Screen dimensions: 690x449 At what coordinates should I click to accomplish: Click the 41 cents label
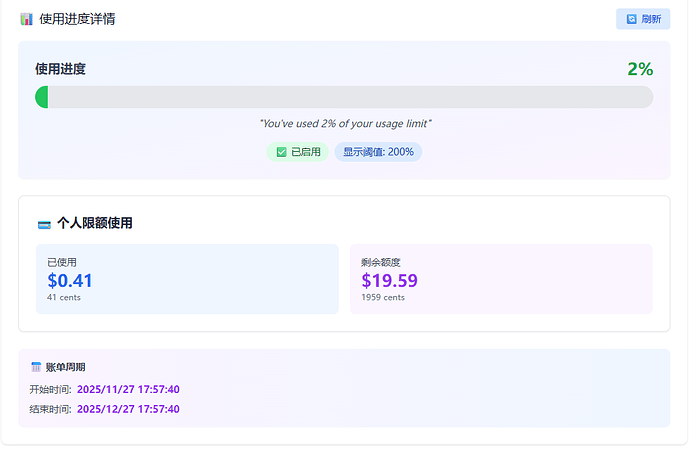click(64, 297)
